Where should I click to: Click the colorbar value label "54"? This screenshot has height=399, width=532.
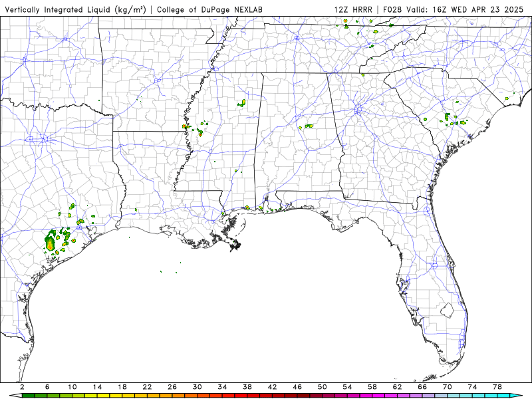(x=347, y=387)
